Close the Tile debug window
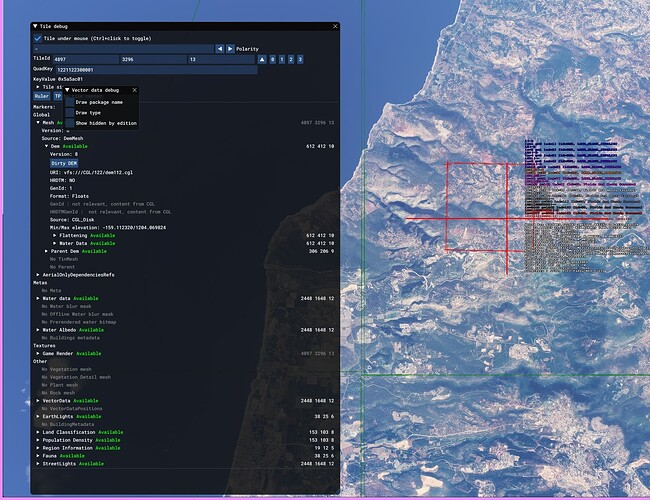650x500 pixels. (x=335, y=26)
